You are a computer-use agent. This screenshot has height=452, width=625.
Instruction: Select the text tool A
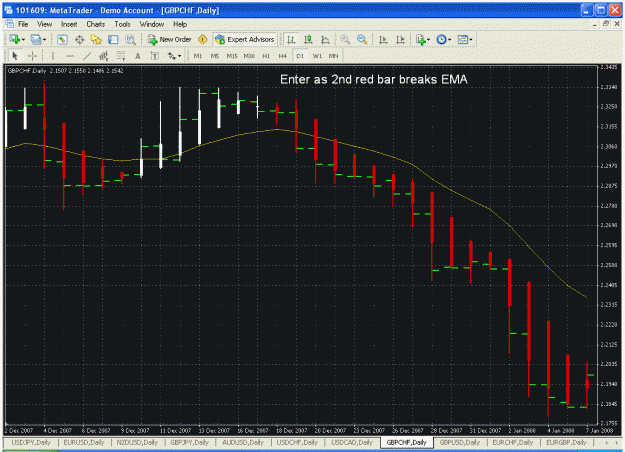click(x=138, y=56)
